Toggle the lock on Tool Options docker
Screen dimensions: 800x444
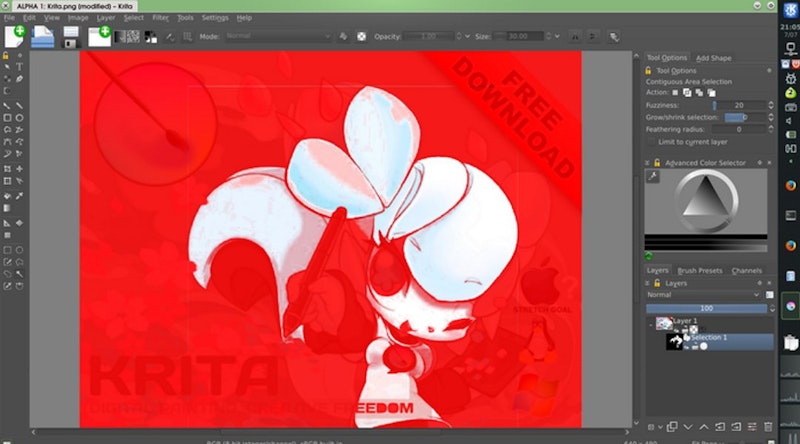[x=650, y=71]
